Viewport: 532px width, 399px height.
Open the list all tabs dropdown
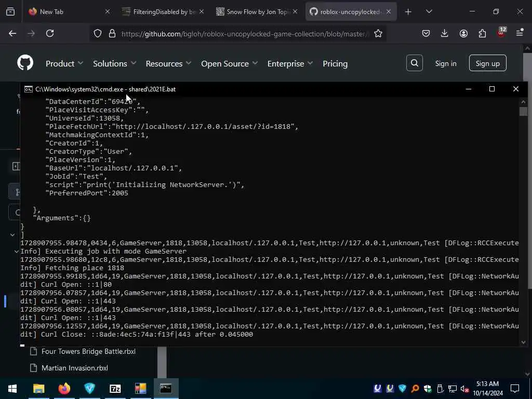pyautogui.click(x=429, y=11)
